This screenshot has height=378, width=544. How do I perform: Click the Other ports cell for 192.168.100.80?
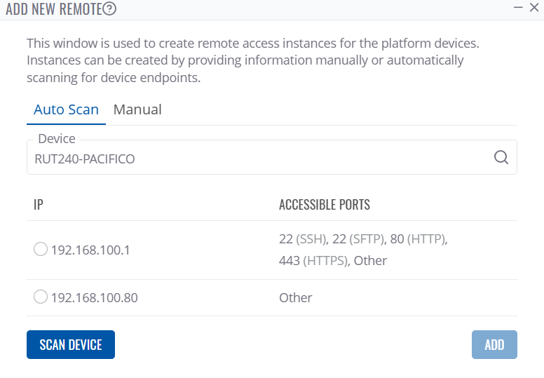coord(296,298)
